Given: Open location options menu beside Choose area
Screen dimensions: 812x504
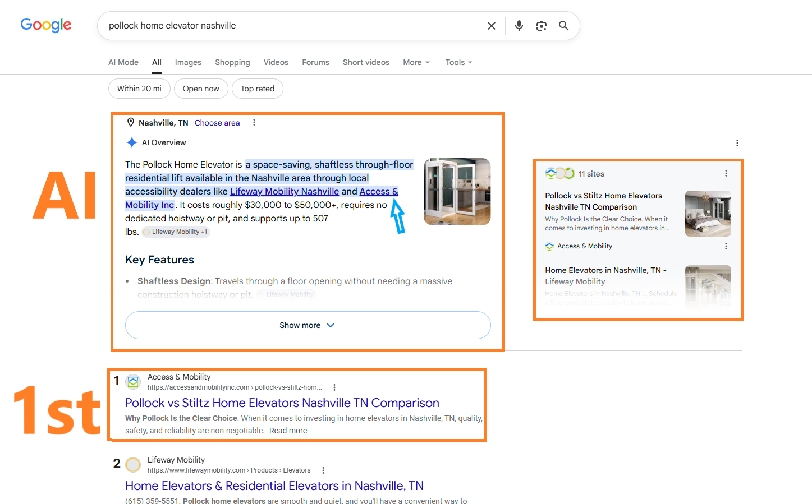Looking at the screenshot, I should (254, 122).
